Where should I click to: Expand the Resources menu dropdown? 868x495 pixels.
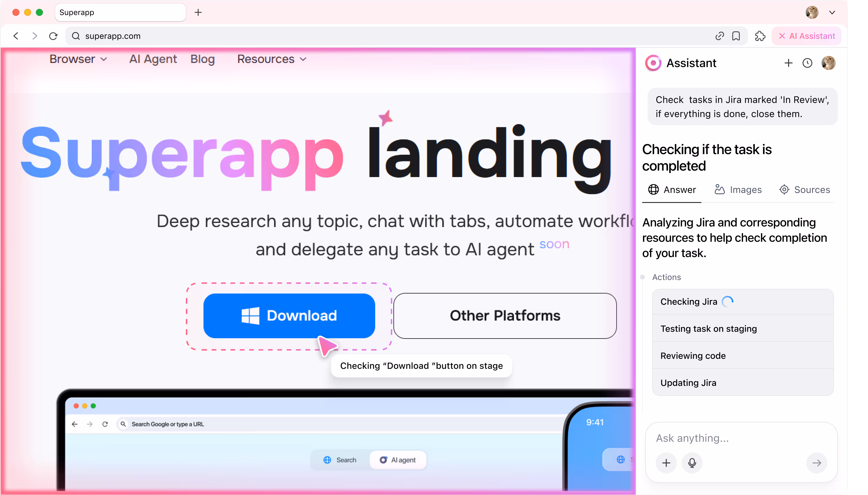click(272, 59)
